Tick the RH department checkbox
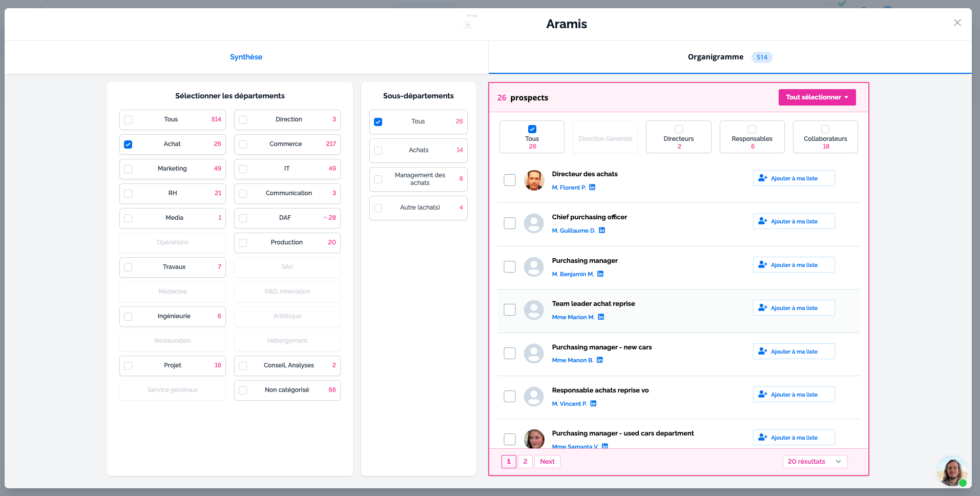 [x=128, y=194]
